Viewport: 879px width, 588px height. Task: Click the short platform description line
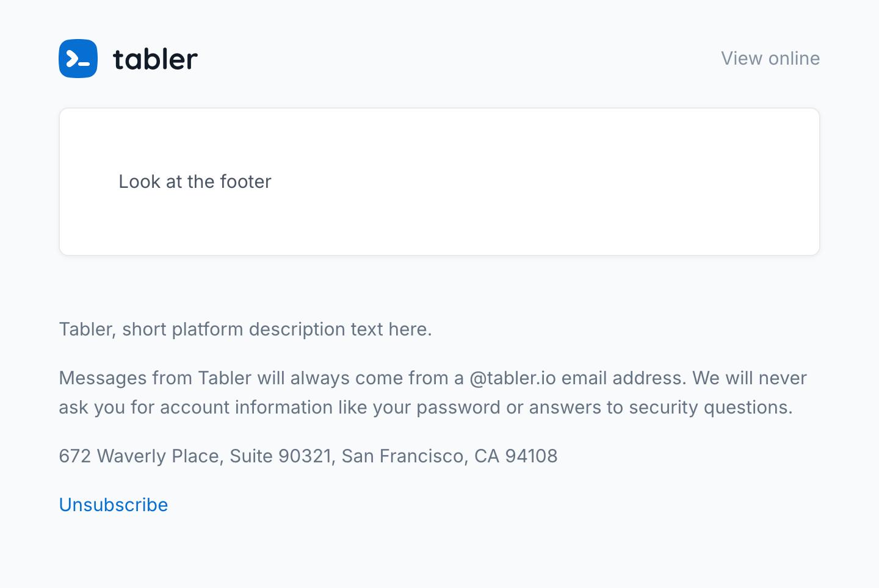click(245, 329)
